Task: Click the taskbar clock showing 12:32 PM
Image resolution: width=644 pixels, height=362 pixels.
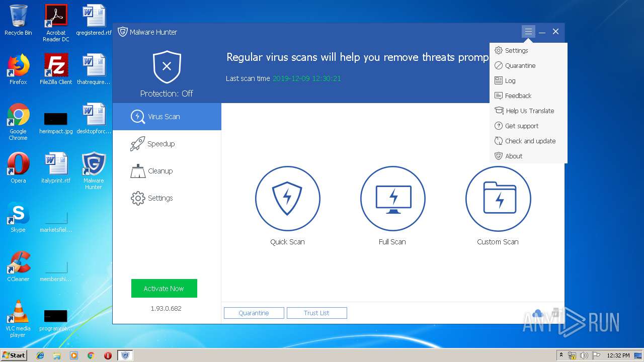Action: [618, 355]
